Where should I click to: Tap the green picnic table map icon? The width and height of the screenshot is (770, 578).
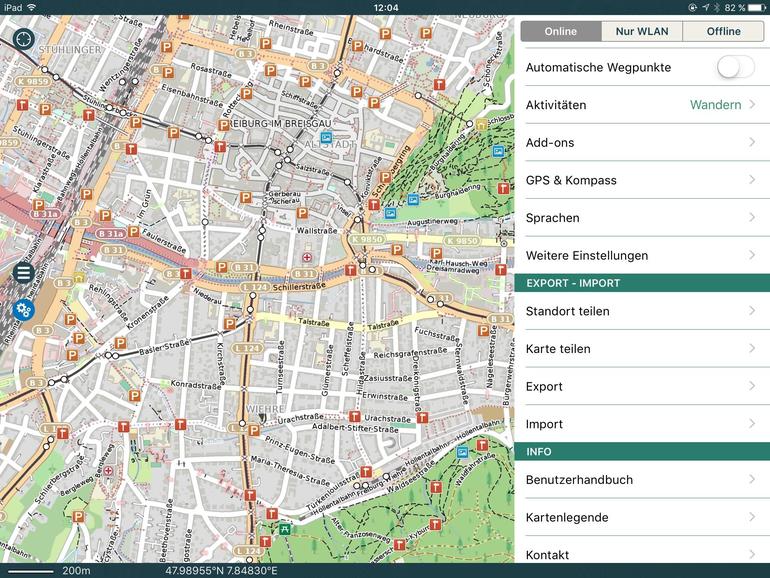[286, 529]
